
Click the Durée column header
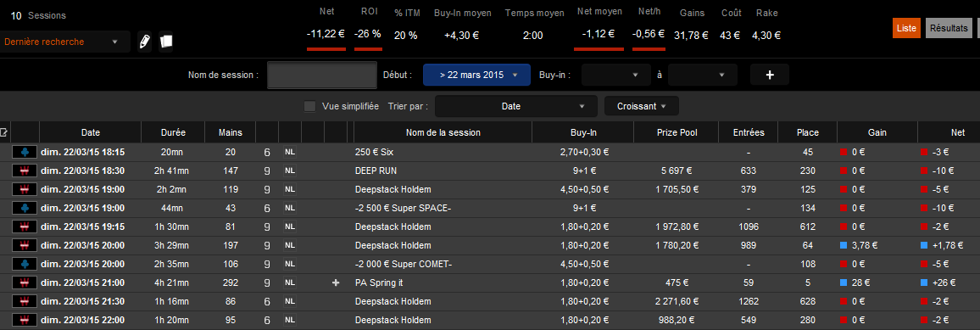point(173,132)
